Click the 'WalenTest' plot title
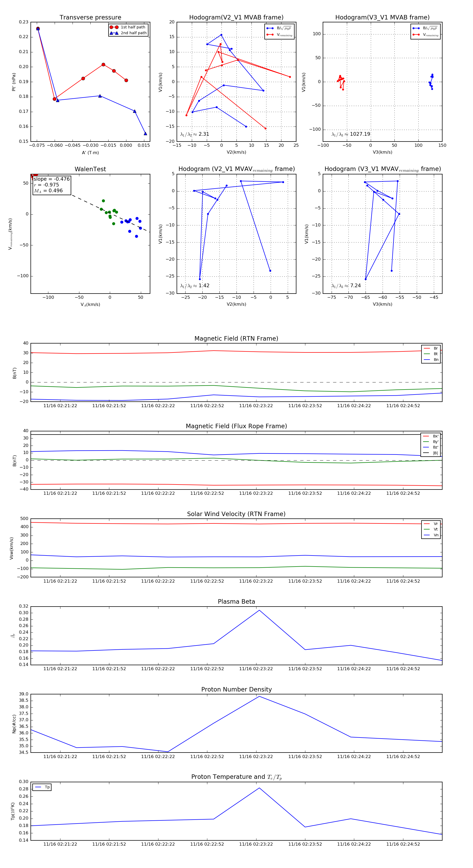 coord(90,169)
